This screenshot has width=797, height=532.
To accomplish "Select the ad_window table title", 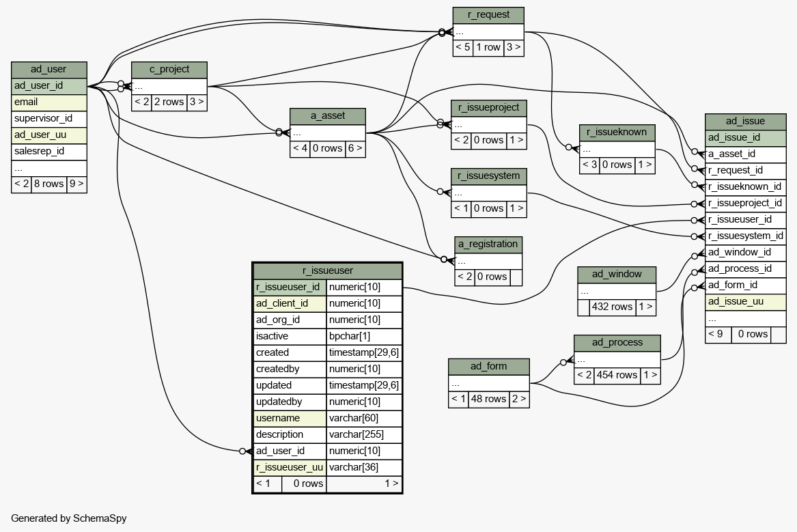I will [x=617, y=275].
